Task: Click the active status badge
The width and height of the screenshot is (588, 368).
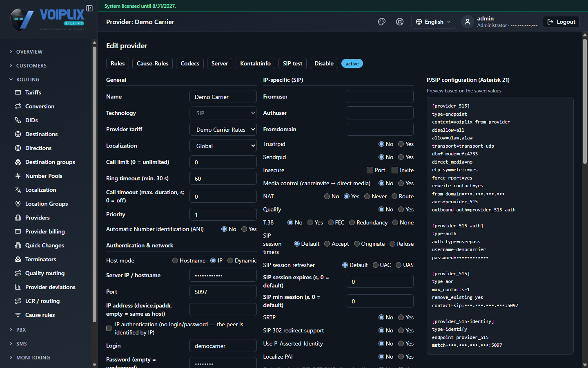Action: click(x=352, y=63)
